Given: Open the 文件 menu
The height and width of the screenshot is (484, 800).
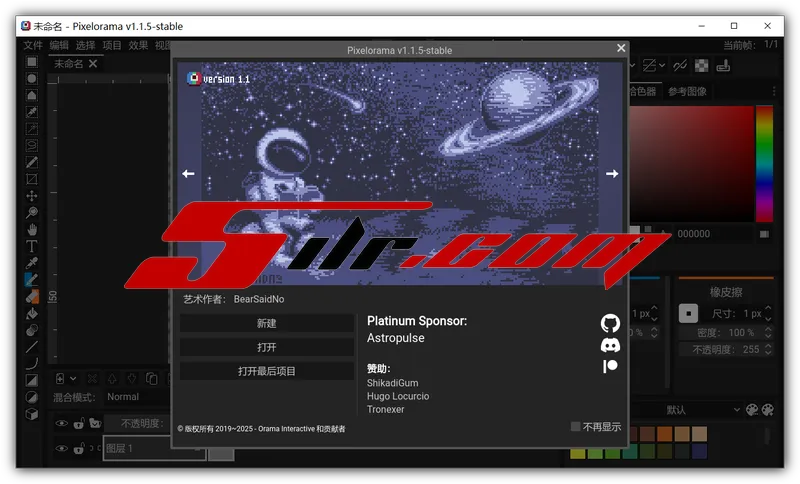Looking at the screenshot, I should point(33,45).
